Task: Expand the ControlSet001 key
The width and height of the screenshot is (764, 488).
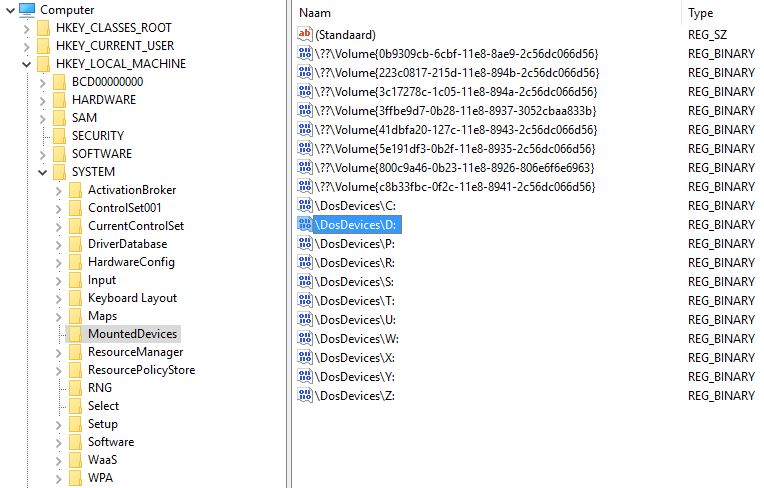Action: click(59, 208)
